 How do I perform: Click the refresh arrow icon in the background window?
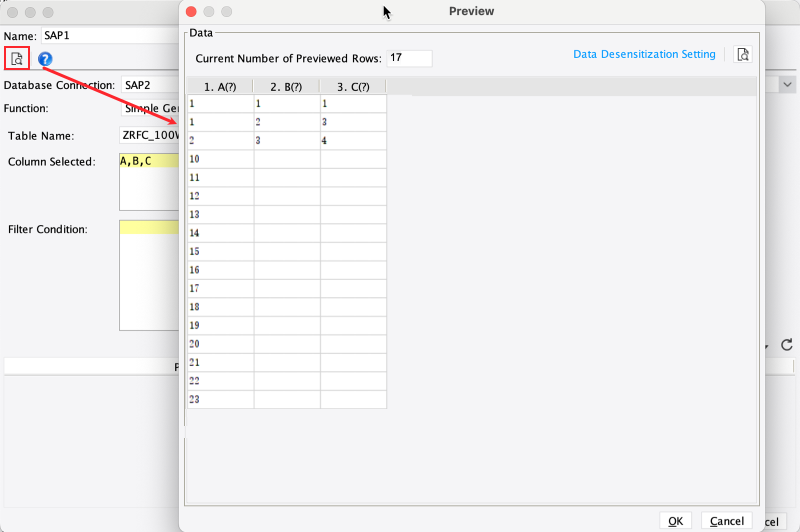787,344
